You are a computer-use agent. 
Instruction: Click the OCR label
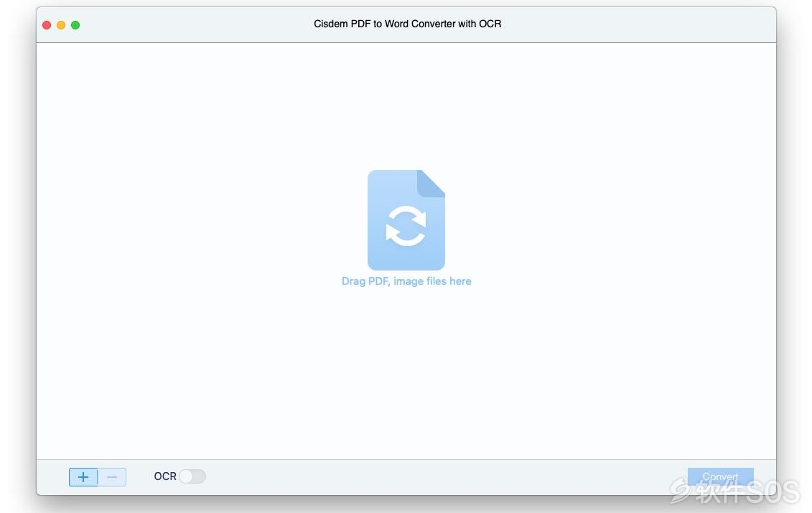coord(165,476)
